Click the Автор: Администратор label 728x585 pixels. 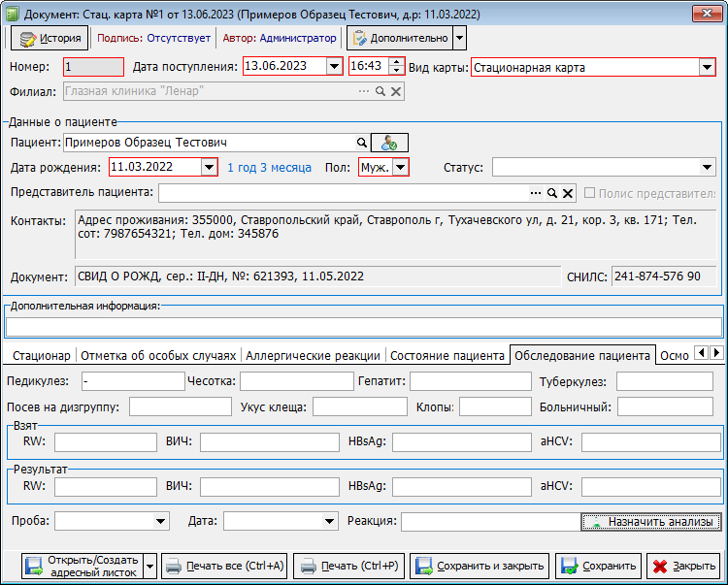point(280,38)
